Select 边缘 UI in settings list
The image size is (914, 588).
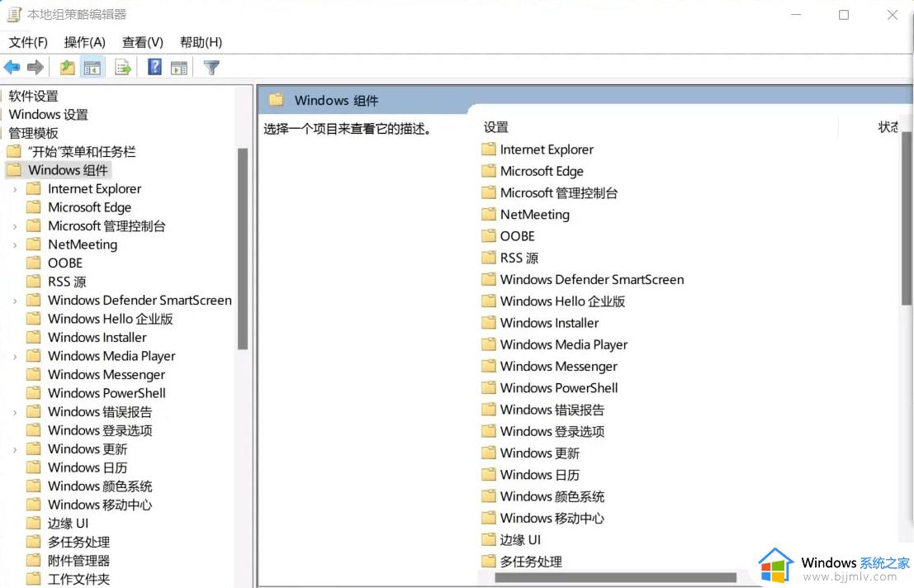tap(520, 540)
